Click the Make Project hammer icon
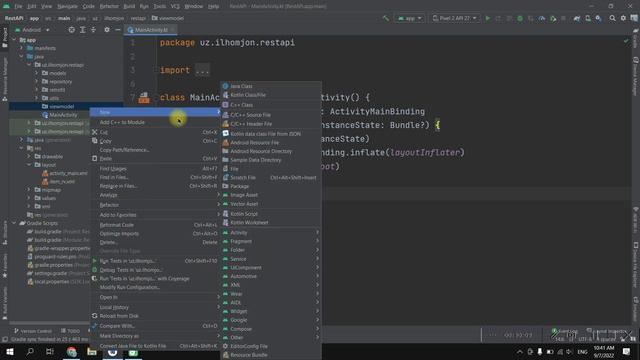640x360 pixels. 386,18
